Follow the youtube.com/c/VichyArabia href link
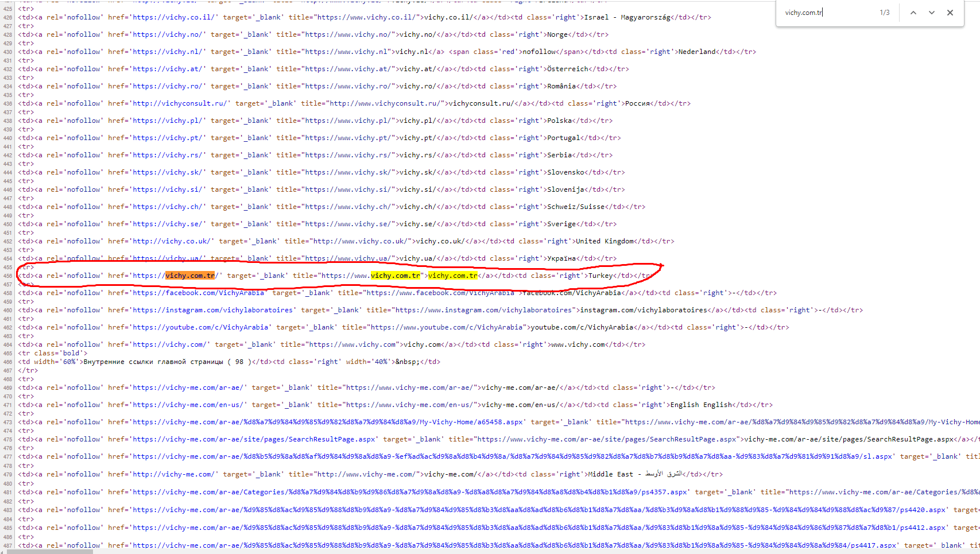980x554 pixels. [200, 327]
